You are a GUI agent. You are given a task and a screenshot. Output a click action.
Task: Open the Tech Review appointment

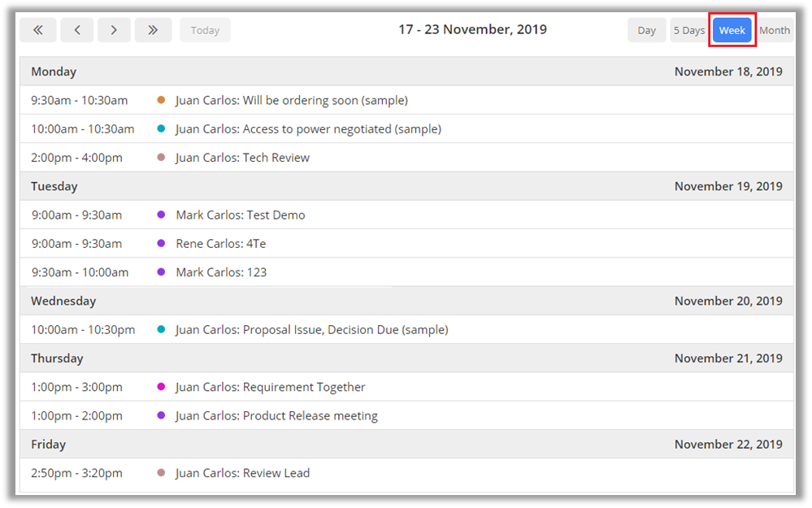click(242, 158)
